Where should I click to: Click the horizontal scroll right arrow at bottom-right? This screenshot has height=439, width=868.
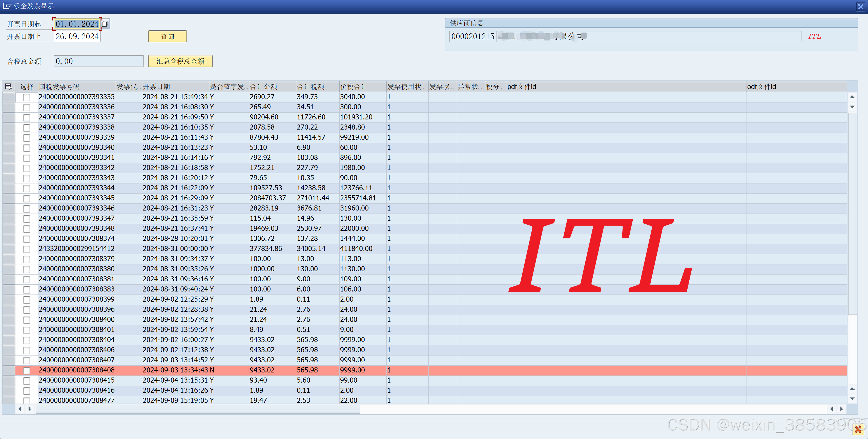point(841,409)
